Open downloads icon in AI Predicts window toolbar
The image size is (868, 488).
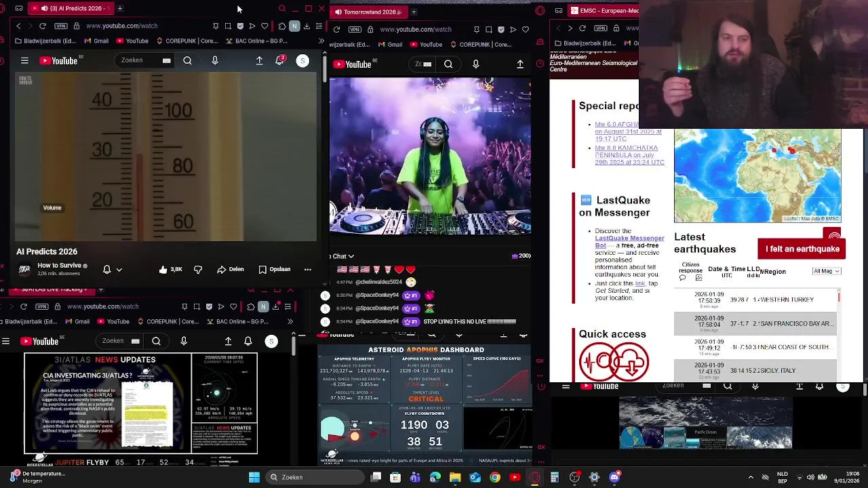point(307,26)
